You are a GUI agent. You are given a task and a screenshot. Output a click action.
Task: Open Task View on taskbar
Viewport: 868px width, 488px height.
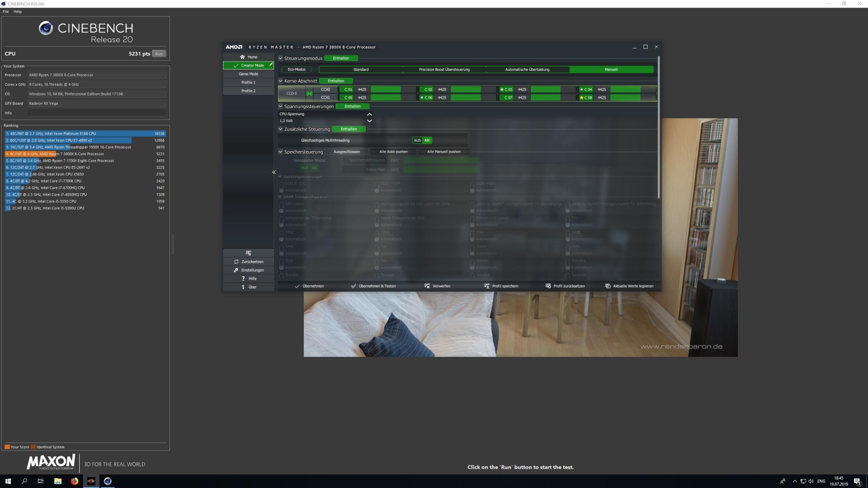click(x=41, y=481)
